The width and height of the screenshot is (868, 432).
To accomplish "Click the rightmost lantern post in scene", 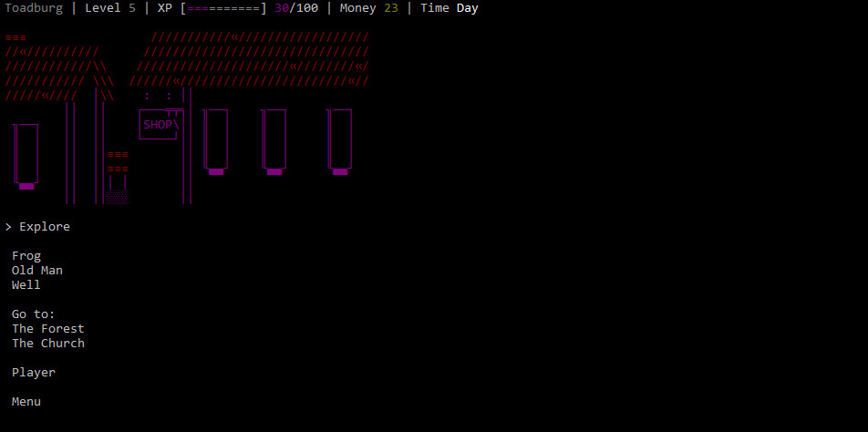I will click(340, 140).
